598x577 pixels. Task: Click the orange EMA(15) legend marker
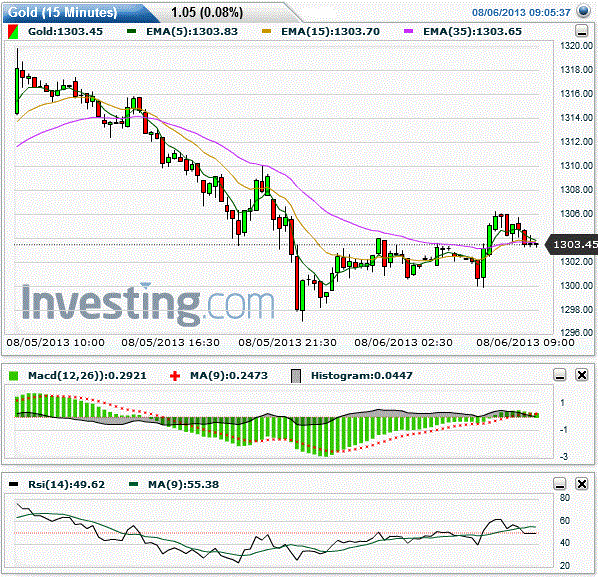coord(267,31)
